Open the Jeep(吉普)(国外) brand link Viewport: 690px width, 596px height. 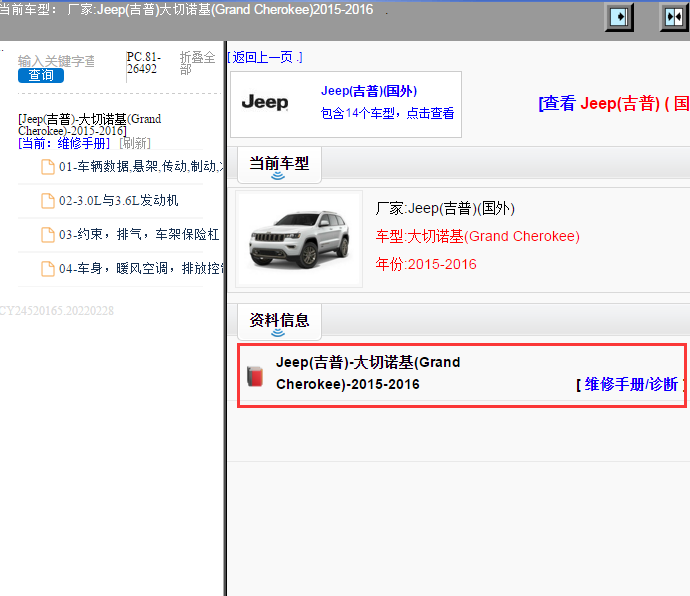(369, 91)
